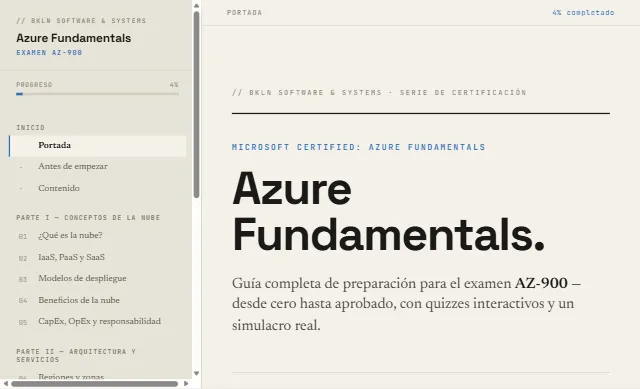Click the sidebar progress bar

97,94
